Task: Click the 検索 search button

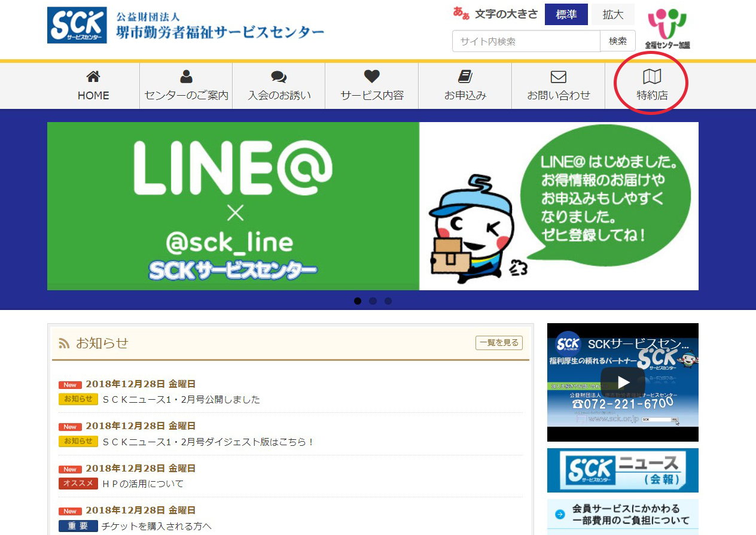Action: point(618,41)
